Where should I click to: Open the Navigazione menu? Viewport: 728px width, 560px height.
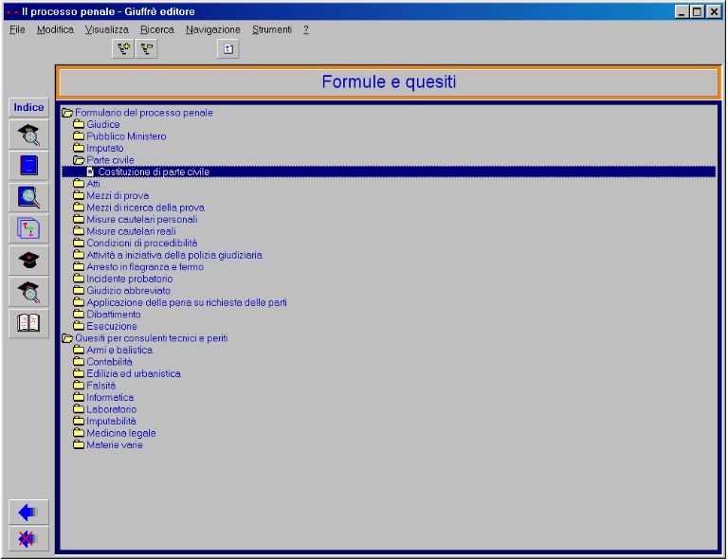point(213,29)
